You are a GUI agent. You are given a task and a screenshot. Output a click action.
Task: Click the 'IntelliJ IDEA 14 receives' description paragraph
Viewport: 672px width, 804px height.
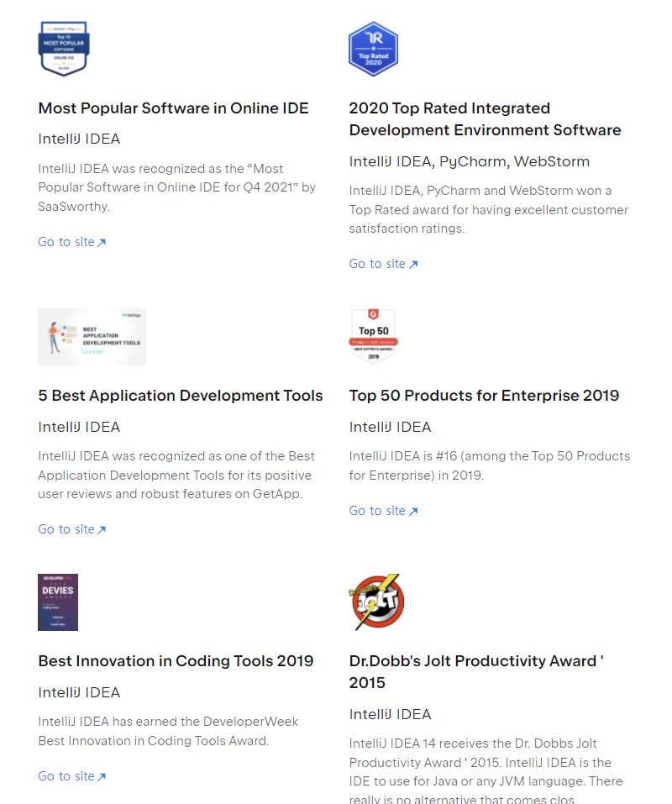coord(486,770)
